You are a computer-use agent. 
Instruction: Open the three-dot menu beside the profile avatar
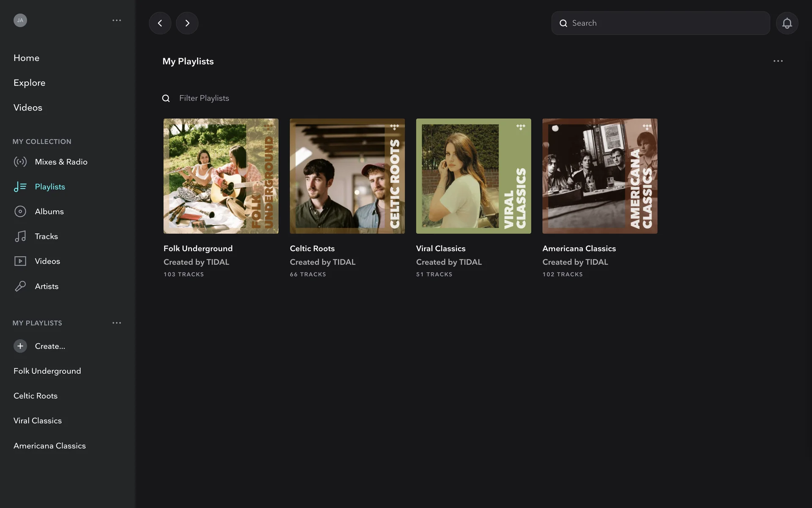pyautogui.click(x=117, y=20)
